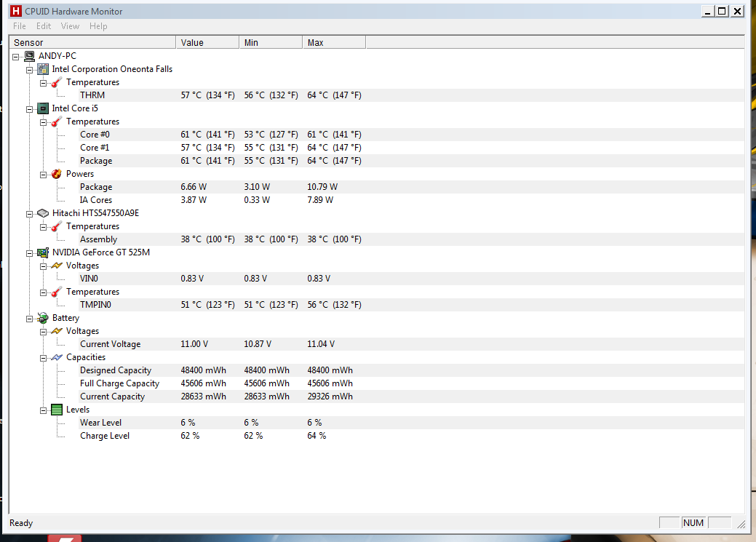Image resolution: width=756 pixels, height=542 pixels.
Task: Collapse the ANDY-PC root node
Action: pos(16,57)
